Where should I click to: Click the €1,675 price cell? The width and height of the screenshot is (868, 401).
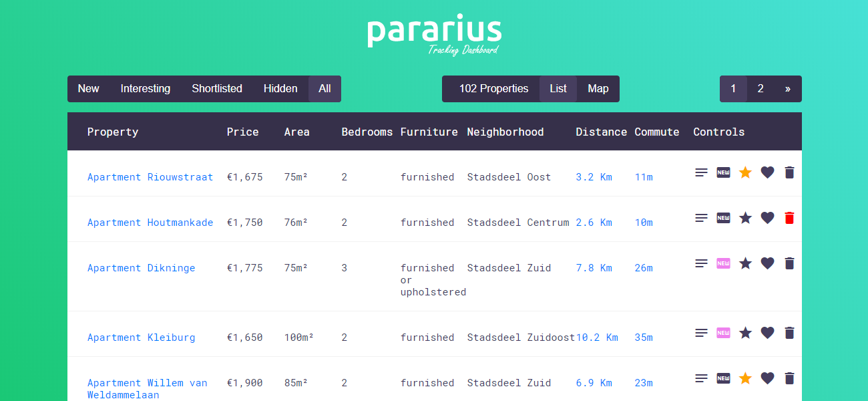pos(245,177)
